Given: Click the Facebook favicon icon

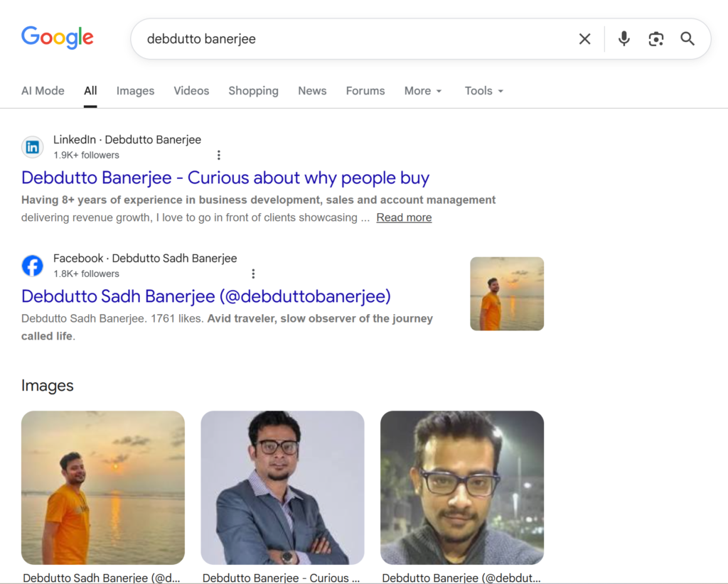Looking at the screenshot, I should (x=32, y=266).
